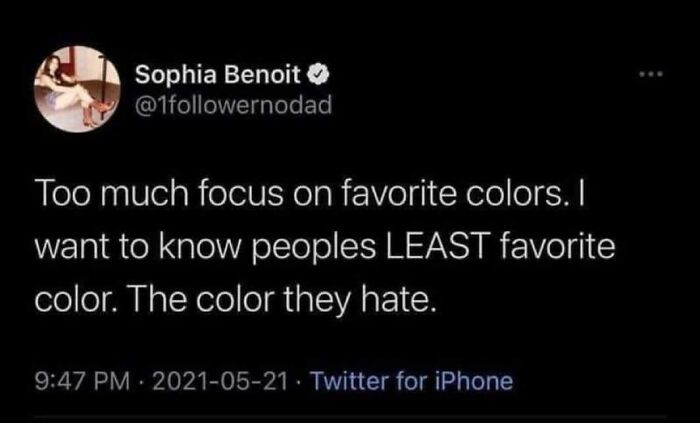Open the three-dot more options menu
700x423 pixels.
pos(652,74)
